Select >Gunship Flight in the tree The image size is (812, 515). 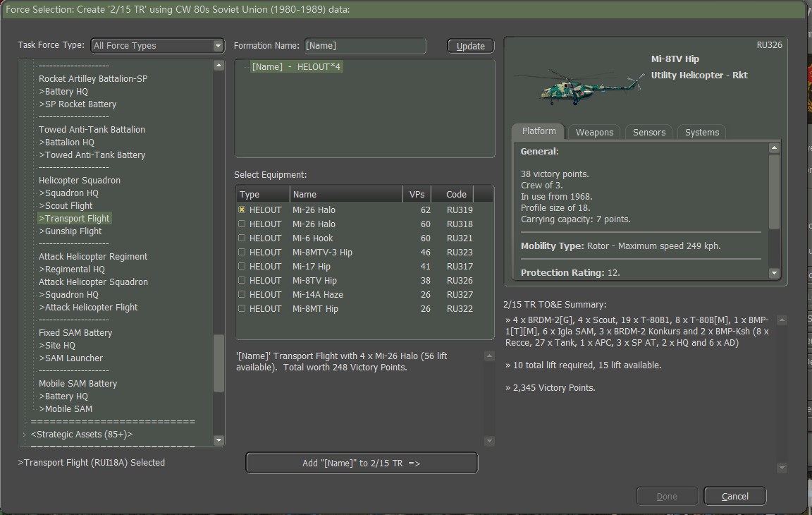point(70,231)
